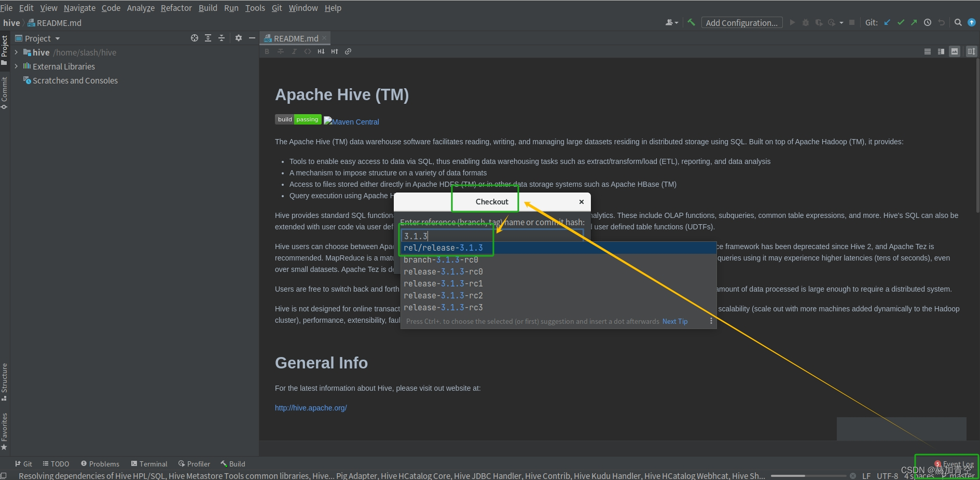Click the Run play icon
The image size is (980, 480).
[792, 22]
